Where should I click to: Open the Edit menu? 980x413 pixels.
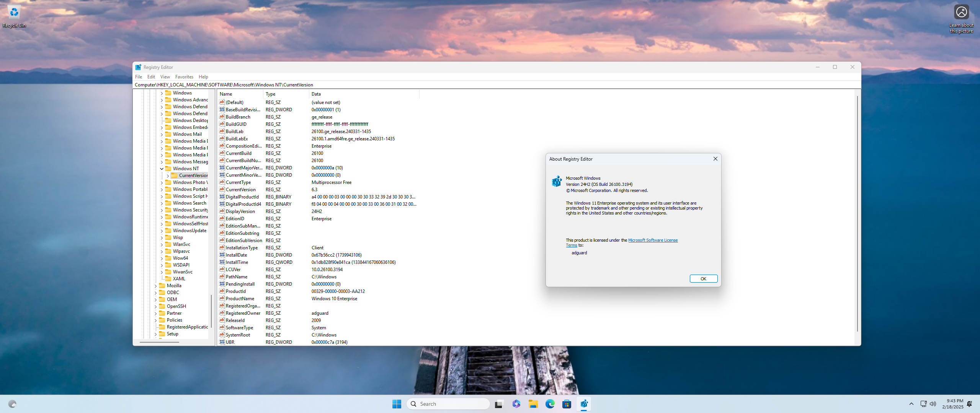click(151, 77)
